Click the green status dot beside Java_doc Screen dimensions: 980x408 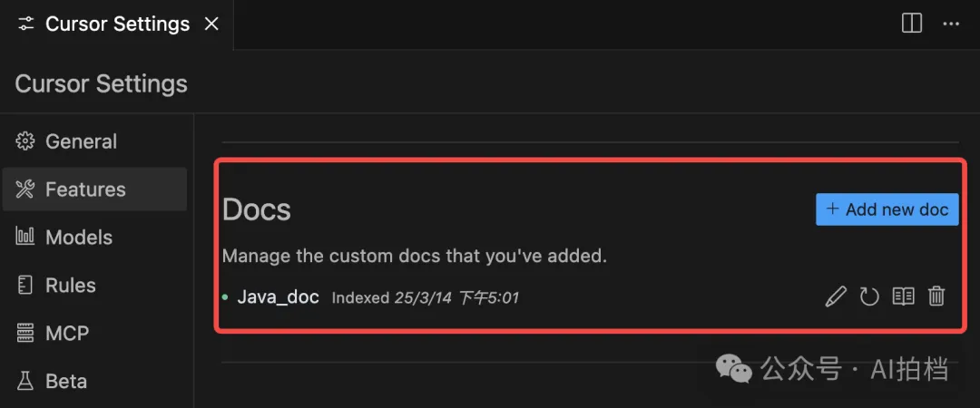point(225,297)
